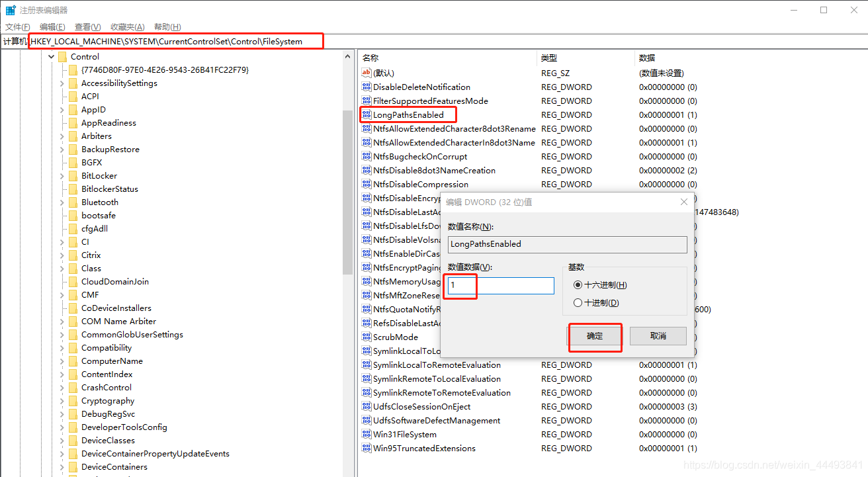Image resolution: width=868 pixels, height=477 pixels.
Task: Click the ACPI folder icon
Action: tap(73, 96)
